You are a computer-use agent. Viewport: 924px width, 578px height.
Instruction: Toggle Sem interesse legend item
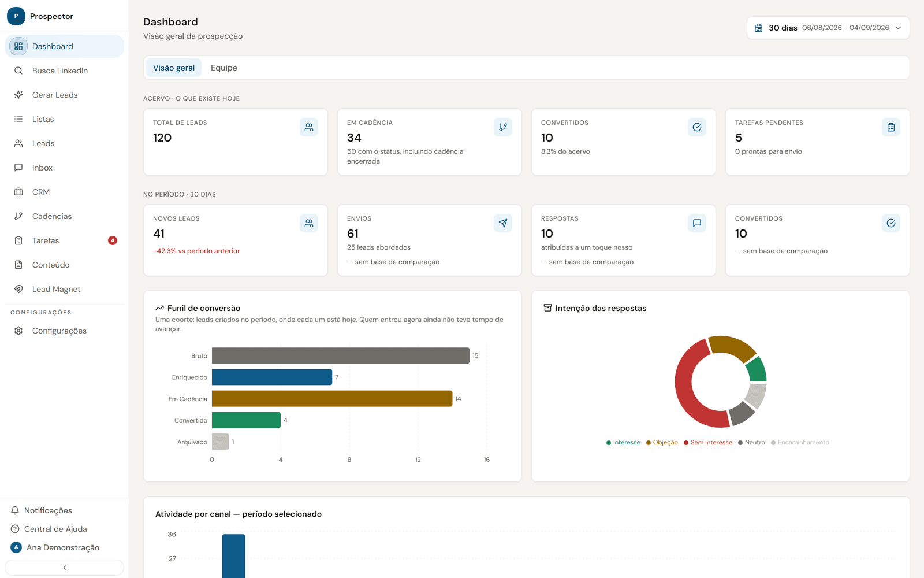pos(708,442)
